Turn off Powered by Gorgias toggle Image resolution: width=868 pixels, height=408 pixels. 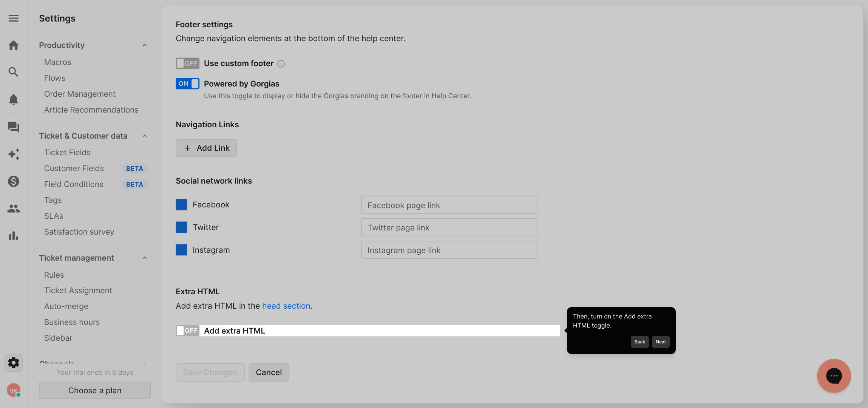(187, 83)
